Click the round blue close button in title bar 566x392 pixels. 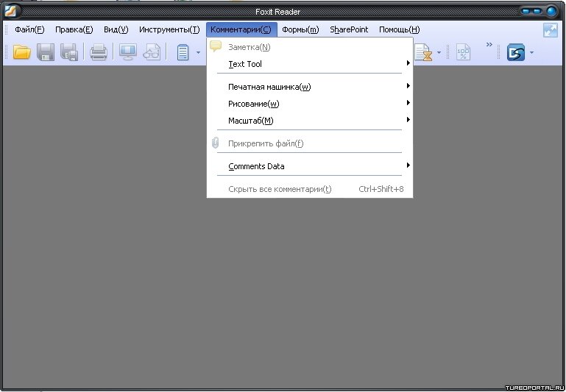(551, 12)
